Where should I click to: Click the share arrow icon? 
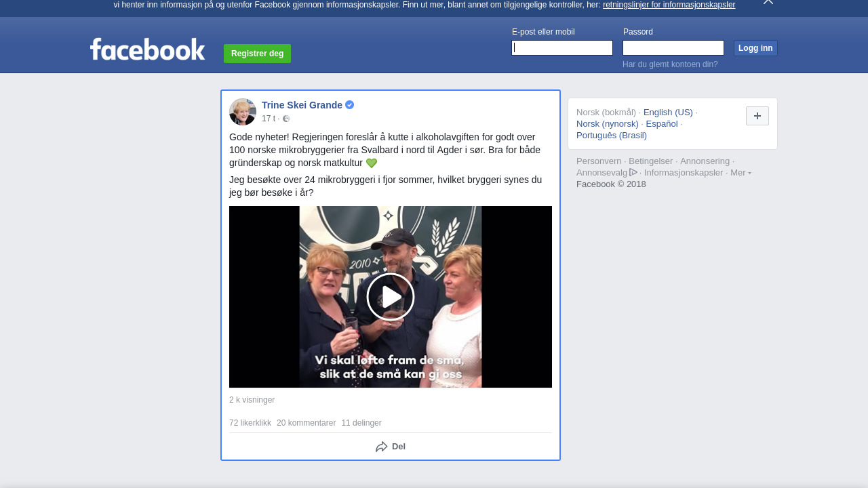(x=382, y=447)
